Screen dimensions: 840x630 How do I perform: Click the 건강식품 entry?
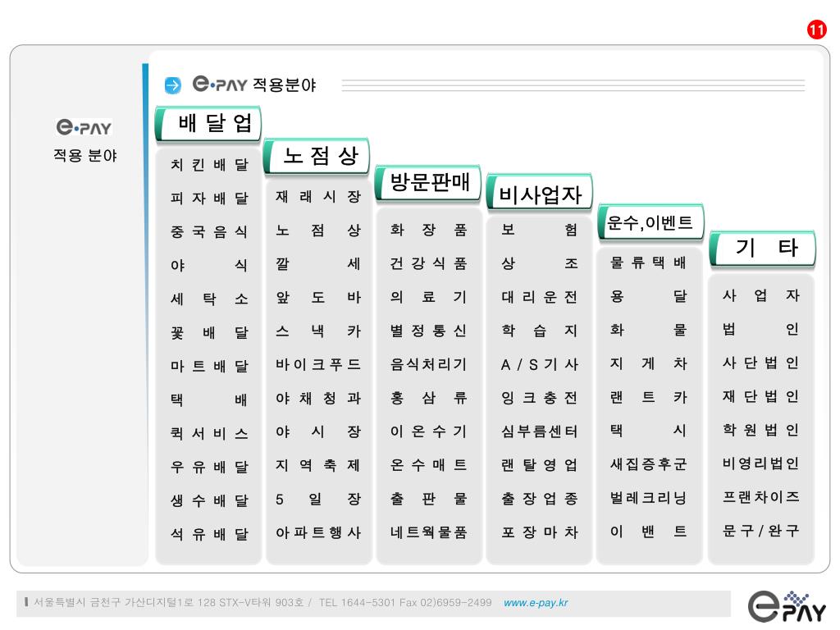click(428, 263)
